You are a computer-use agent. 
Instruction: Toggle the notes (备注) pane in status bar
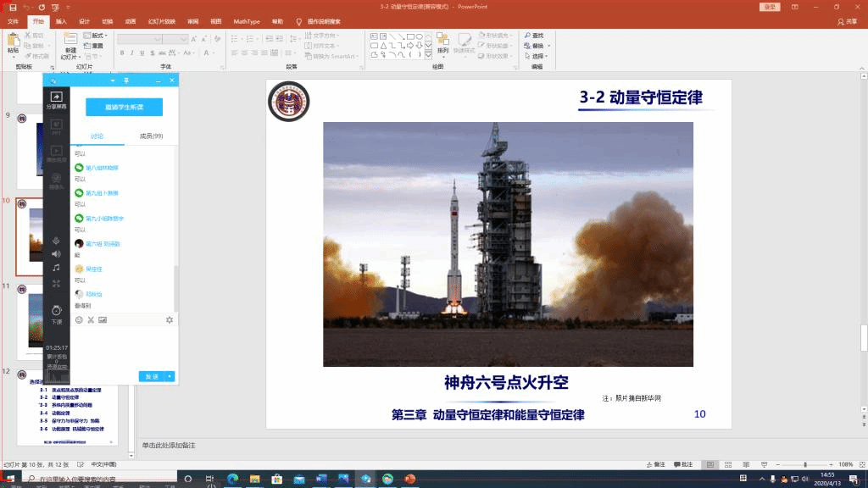tap(654, 464)
